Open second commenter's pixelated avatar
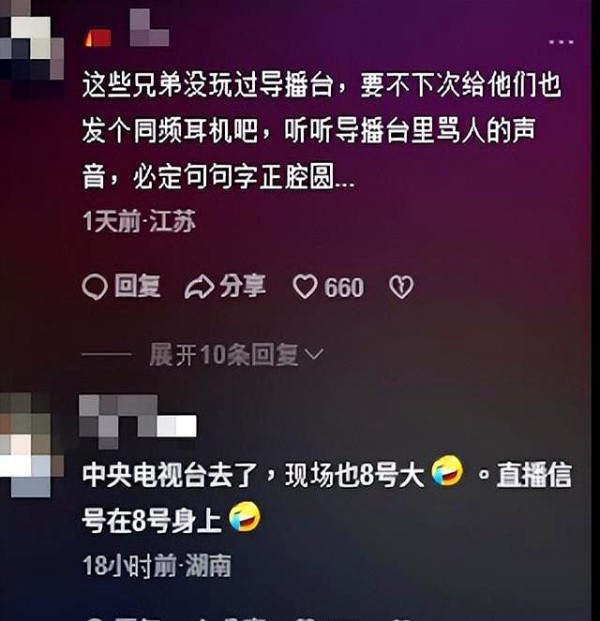 (x=32, y=446)
